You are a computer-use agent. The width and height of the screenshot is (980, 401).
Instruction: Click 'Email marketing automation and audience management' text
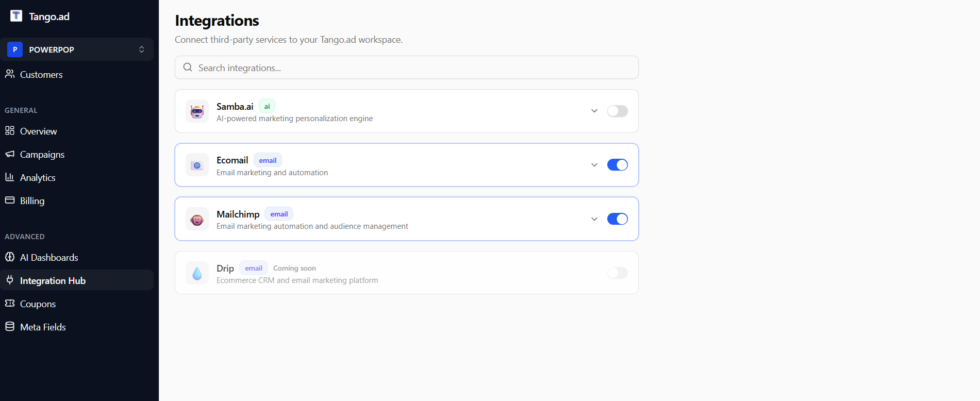(x=312, y=226)
